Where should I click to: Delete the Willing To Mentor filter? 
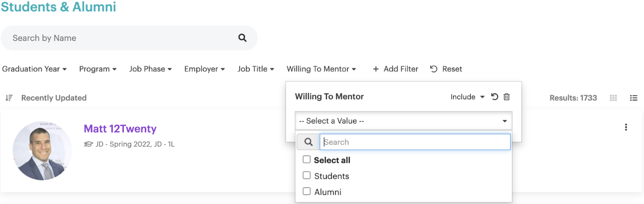(x=506, y=97)
